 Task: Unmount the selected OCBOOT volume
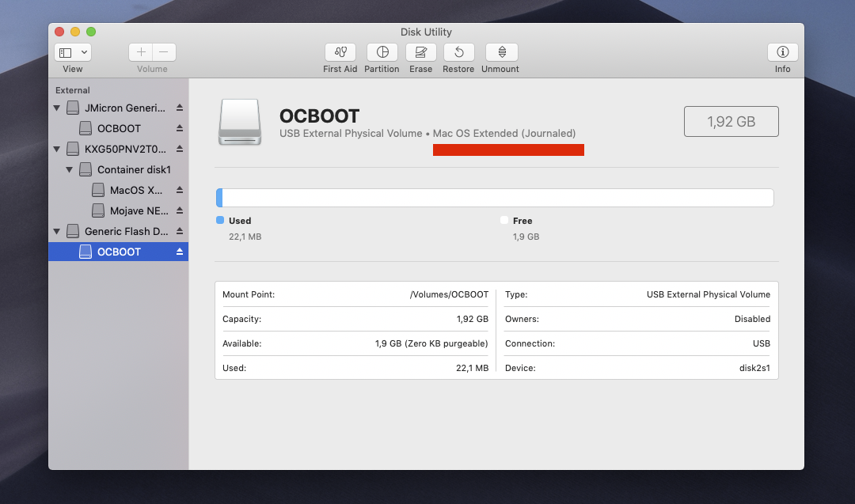(502, 52)
